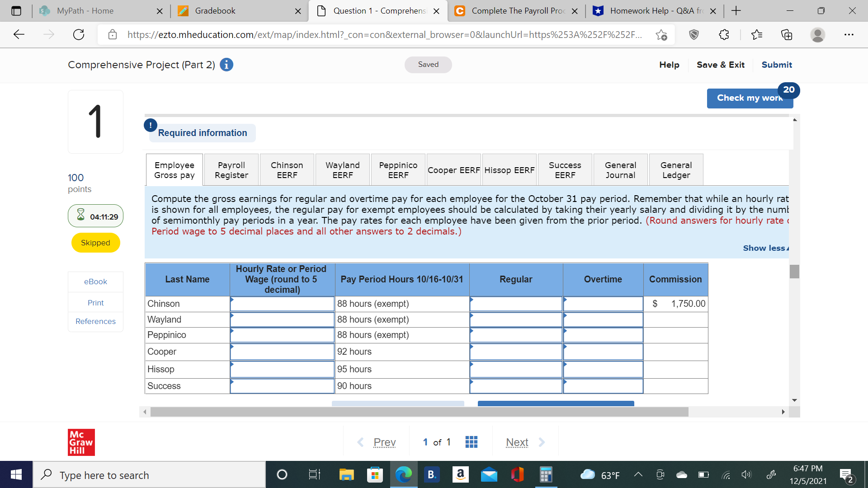The width and height of the screenshot is (868, 488).
Task: Click the info icon beside Comprehensive Project title
Action: (x=226, y=65)
